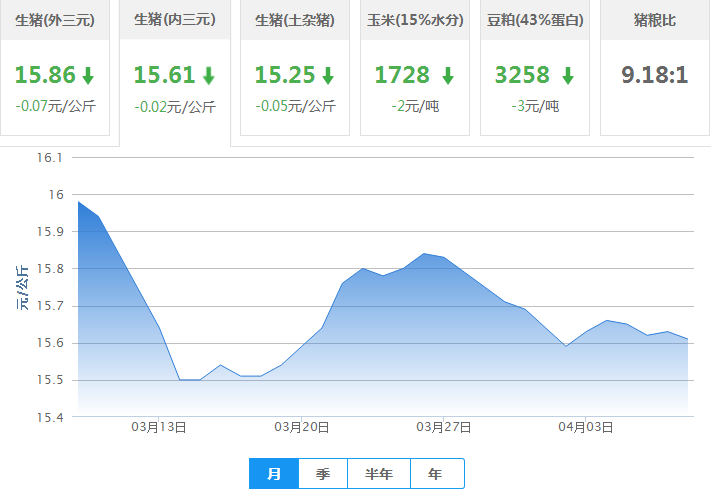Select the 月 monthly range button
The image size is (711, 498).
[273, 474]
